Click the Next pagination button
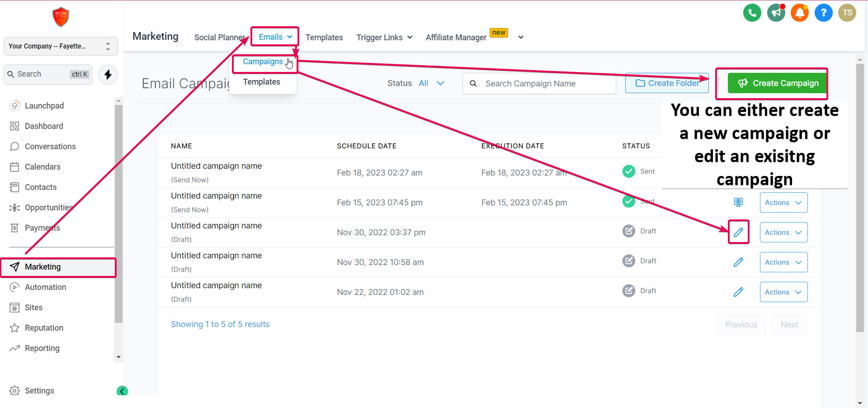This screenshot has width=868, height=408. click(789, 324)
